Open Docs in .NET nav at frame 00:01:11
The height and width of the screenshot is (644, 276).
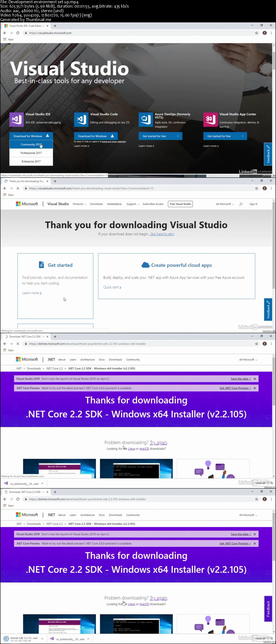pyautogui.click(x=102, y=360)
